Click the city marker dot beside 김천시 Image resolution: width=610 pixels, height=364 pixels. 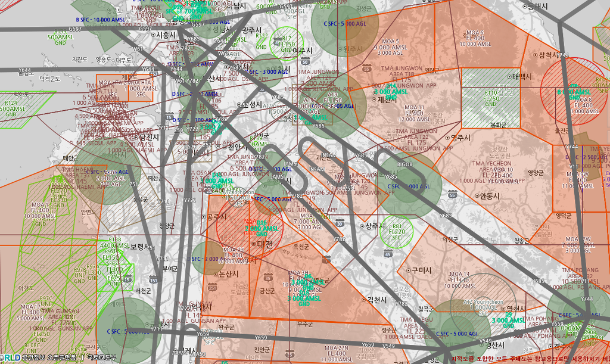(x=364, y=300)
